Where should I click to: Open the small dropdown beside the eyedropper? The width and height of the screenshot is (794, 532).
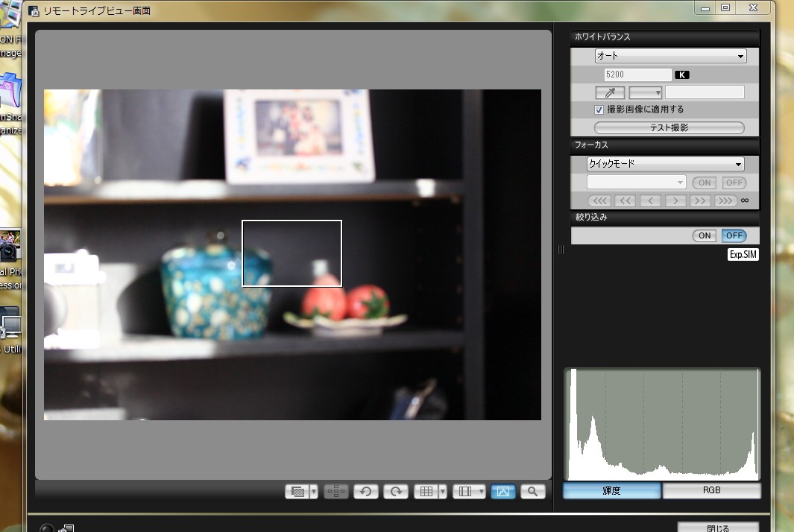pyautogui.click(x=645, y=92)
